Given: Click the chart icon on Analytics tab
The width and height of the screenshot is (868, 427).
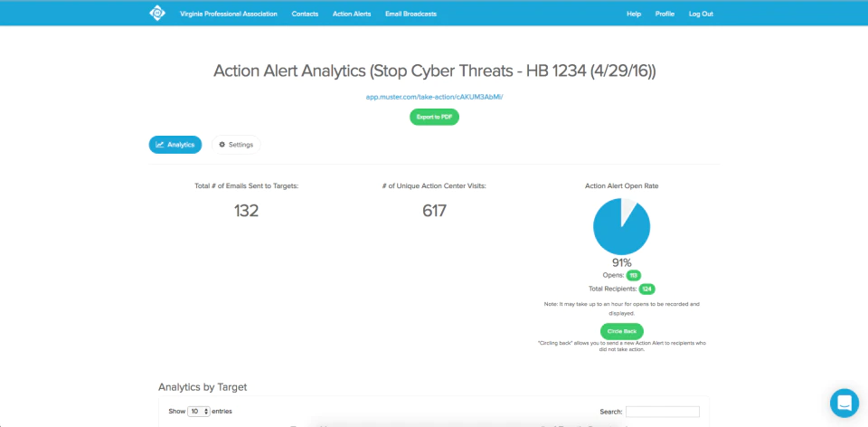Looking at the screenshot, I should click(x=159, y=145).
